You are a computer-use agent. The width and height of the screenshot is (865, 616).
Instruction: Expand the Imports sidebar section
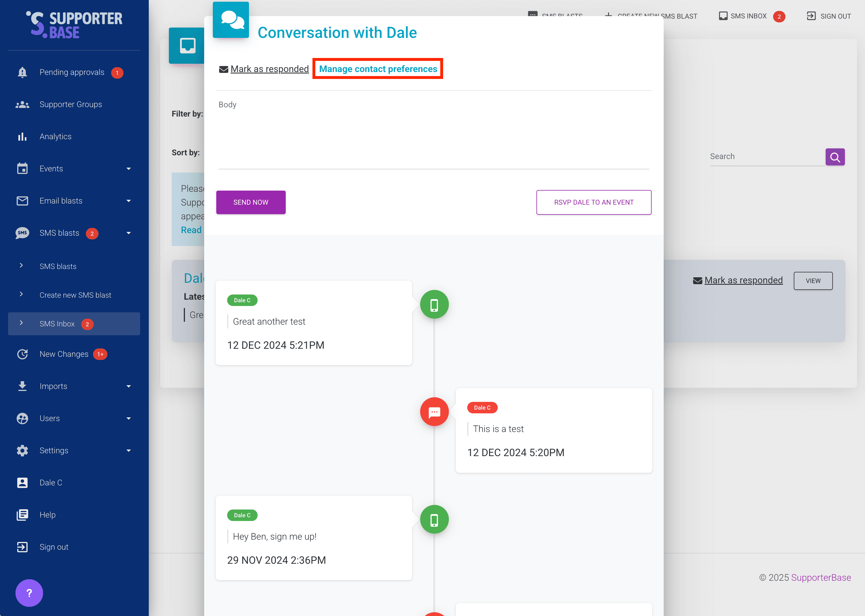[x=129, y=386]
